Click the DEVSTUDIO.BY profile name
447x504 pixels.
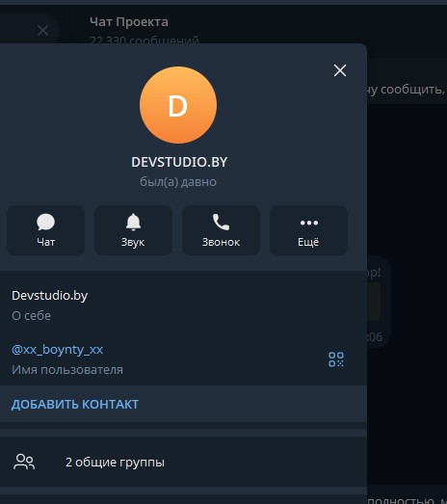click(x=179, y=162)
